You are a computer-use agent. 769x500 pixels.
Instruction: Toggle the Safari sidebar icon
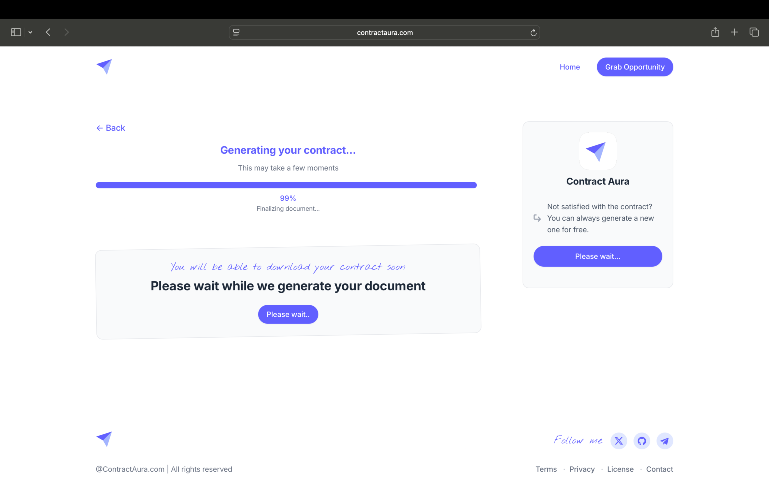[16, 32]
